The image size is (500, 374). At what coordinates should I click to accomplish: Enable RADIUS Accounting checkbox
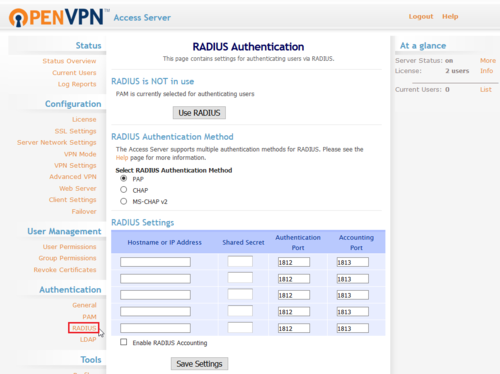click(124, 342)
